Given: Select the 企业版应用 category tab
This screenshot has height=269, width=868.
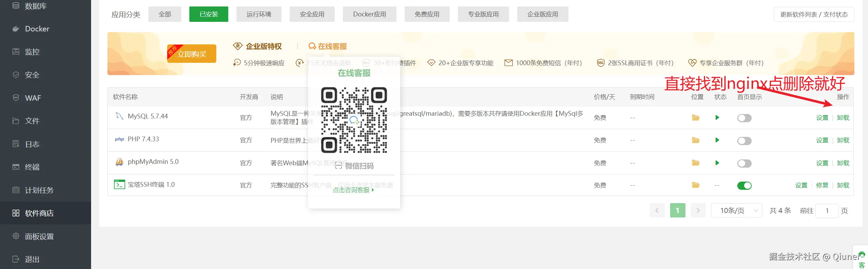Looking at the screenshot, I should [543, 14].
